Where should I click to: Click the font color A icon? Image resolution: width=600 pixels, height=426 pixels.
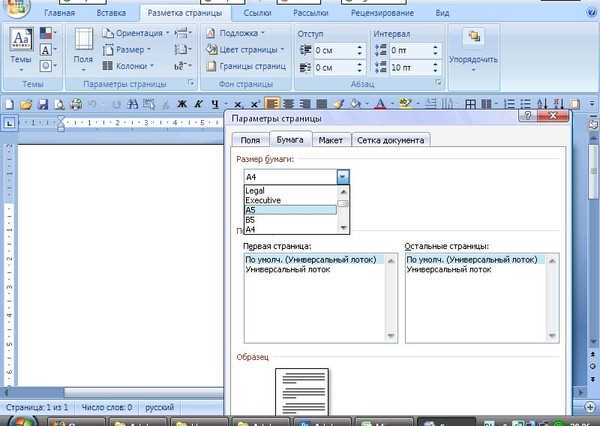pyautogui.click(x=380, y=104)
